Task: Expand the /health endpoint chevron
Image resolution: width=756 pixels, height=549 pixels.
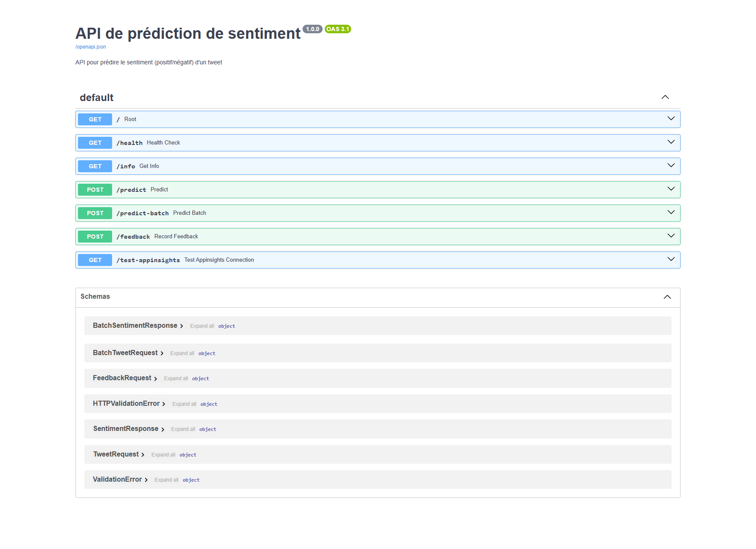Action: 671,142
